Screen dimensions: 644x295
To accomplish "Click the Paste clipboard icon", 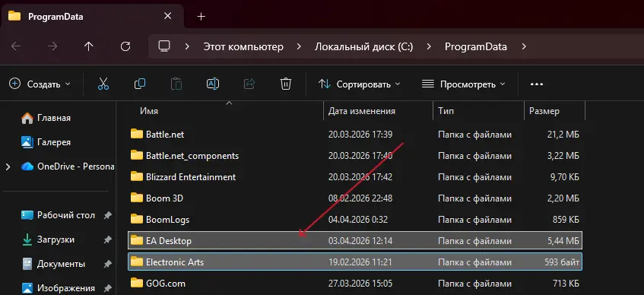I will 176,84.
